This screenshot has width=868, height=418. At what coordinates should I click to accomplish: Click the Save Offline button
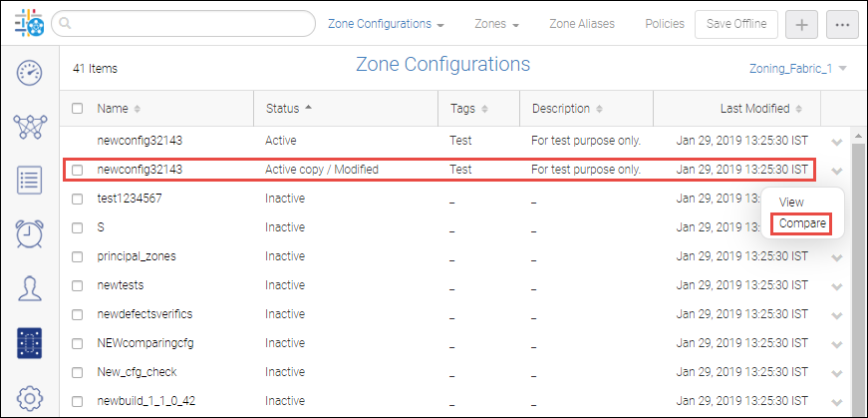tap(736, 24)
